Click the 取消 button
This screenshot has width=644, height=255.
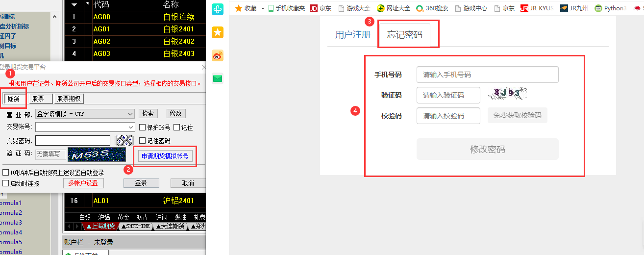coord(188,183)
